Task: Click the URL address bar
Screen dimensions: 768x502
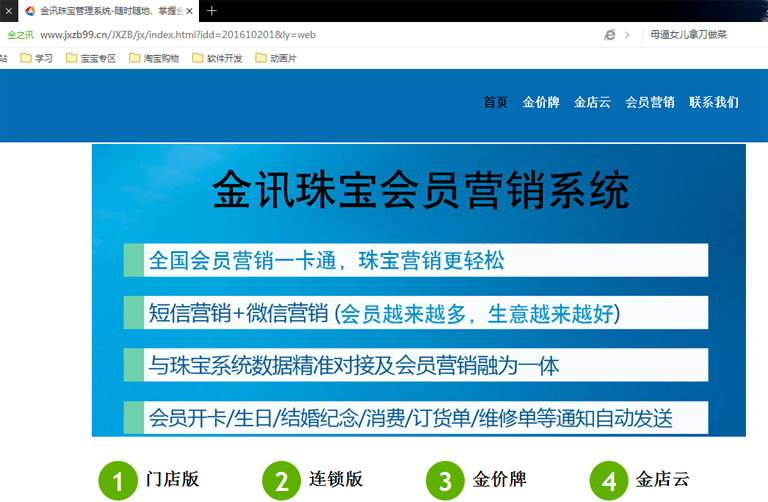Action: [x=300, y=34]
